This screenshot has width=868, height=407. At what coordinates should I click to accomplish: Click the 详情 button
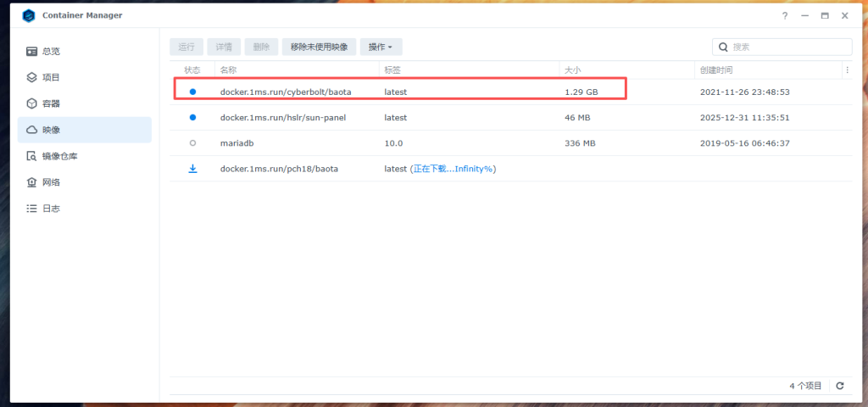coord(224,47)
